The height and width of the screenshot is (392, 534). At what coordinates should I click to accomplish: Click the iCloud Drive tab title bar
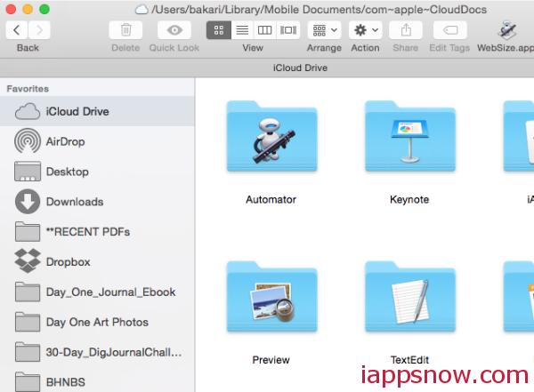[x=300, y=68]
